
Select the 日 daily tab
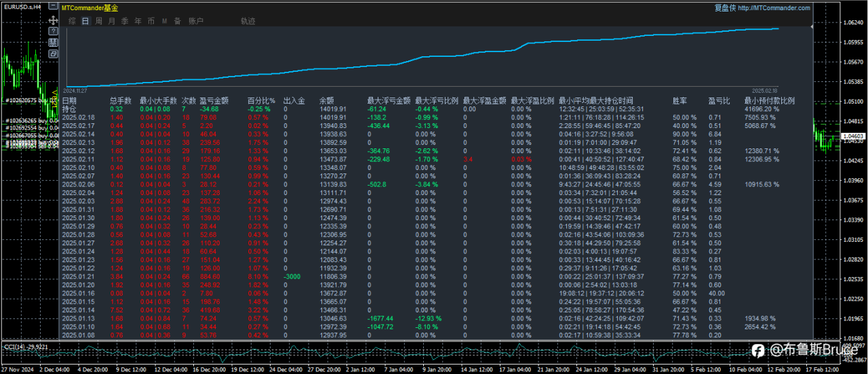point(85,21)
